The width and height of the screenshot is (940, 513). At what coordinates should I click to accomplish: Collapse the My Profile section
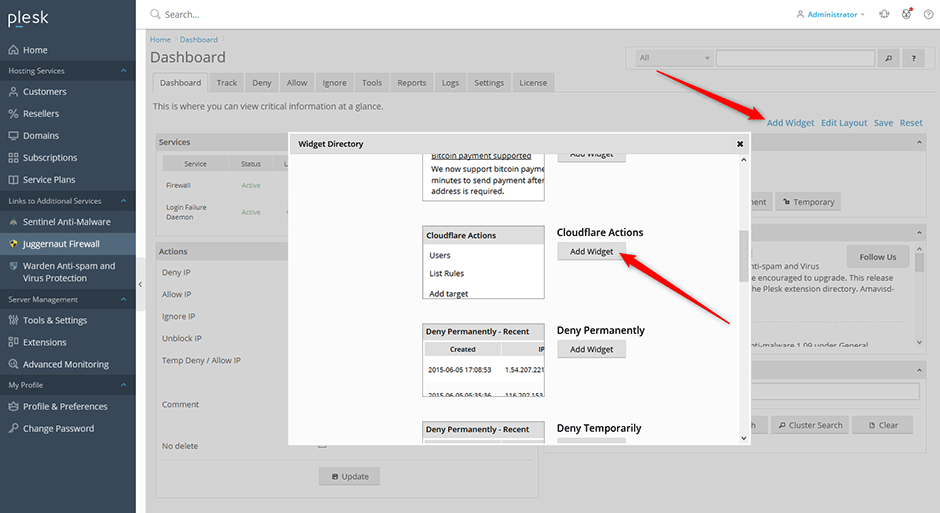(x=123, y=385)
